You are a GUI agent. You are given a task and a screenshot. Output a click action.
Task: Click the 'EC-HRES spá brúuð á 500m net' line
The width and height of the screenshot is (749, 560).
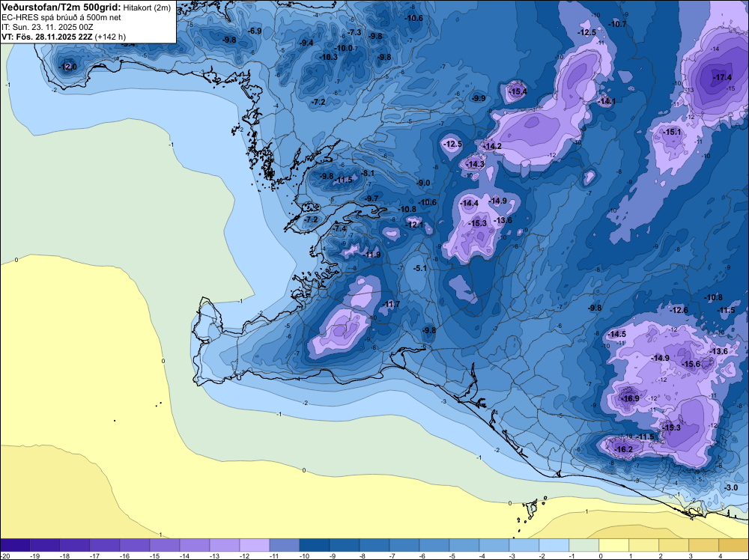tap(61, 17)
